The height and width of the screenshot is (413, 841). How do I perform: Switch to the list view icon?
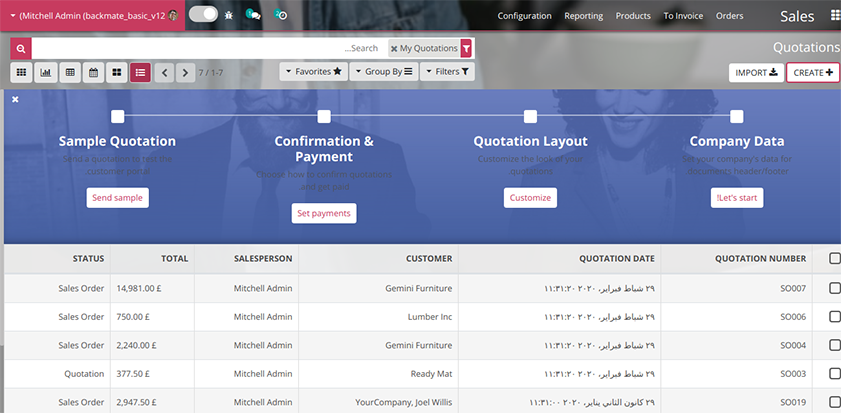point(140,72)
